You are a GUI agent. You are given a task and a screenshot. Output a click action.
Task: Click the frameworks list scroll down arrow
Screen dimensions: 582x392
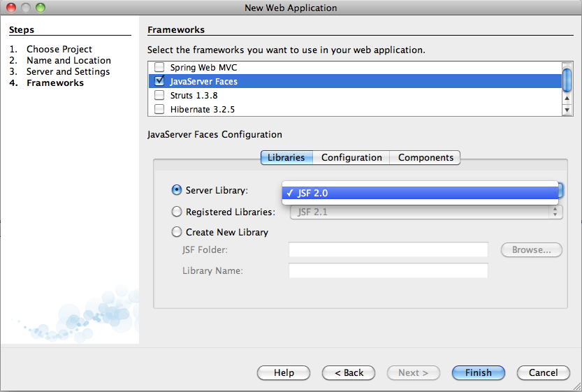pyautogui.click(x=567, y=110)
